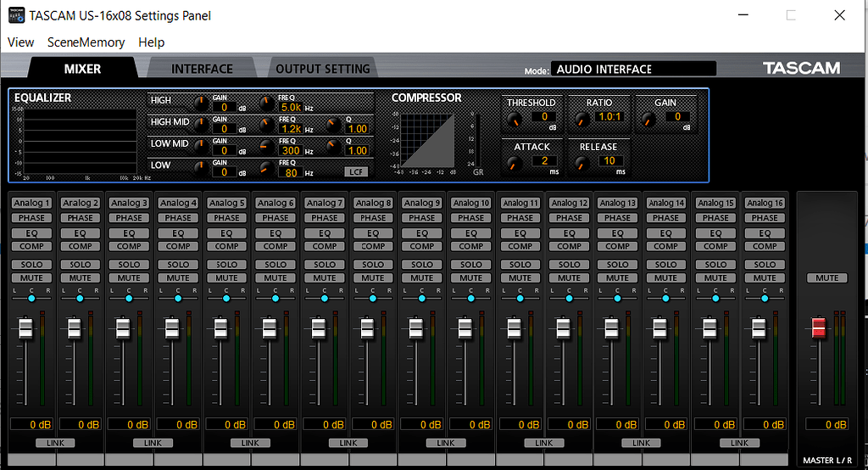Click the compressor curve graph
Image resolution: width=868 pixels, height=470 pixels.
pos(427,140)
